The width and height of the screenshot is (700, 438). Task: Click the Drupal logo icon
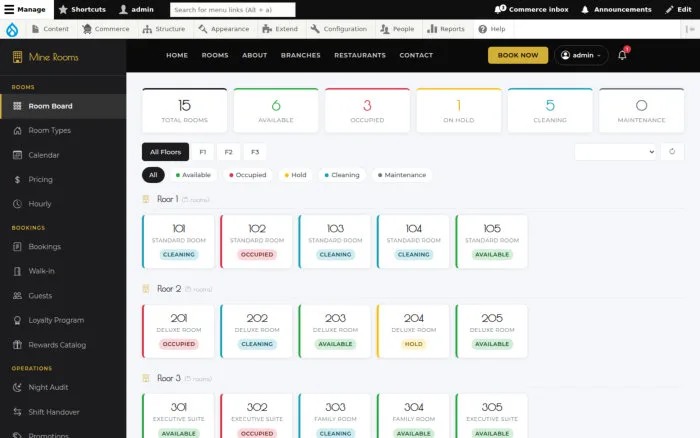(12, 29)
